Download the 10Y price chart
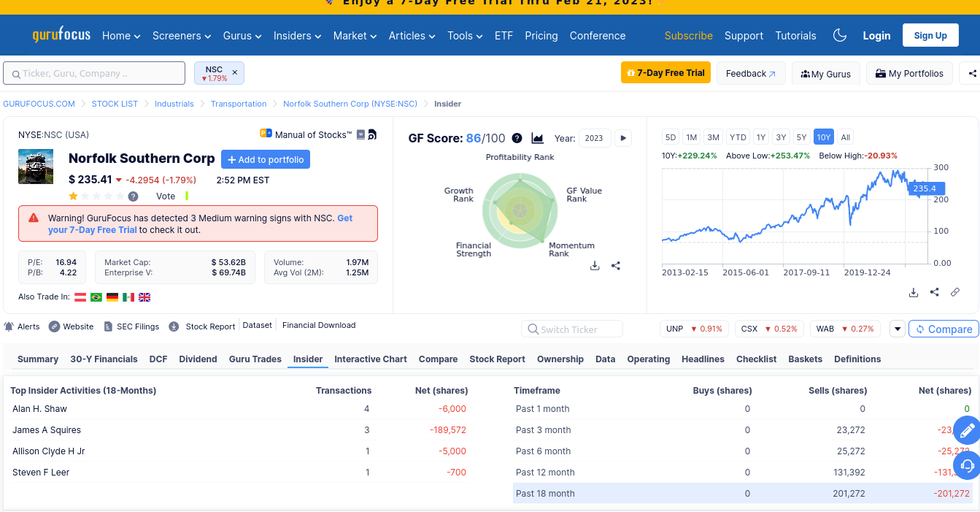Viewport: 980px width, 512px height. tap(914, 292)
